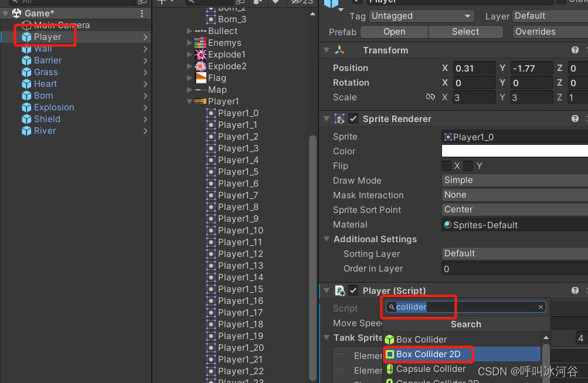
Task: Open the Layer dropdown showing Default
Action: (550, 16)
